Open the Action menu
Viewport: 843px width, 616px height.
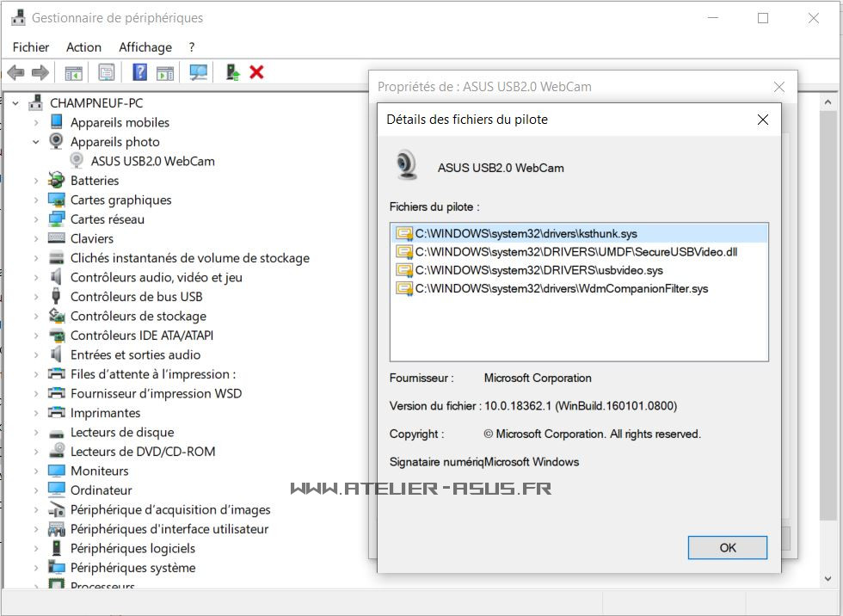[83, 47]
